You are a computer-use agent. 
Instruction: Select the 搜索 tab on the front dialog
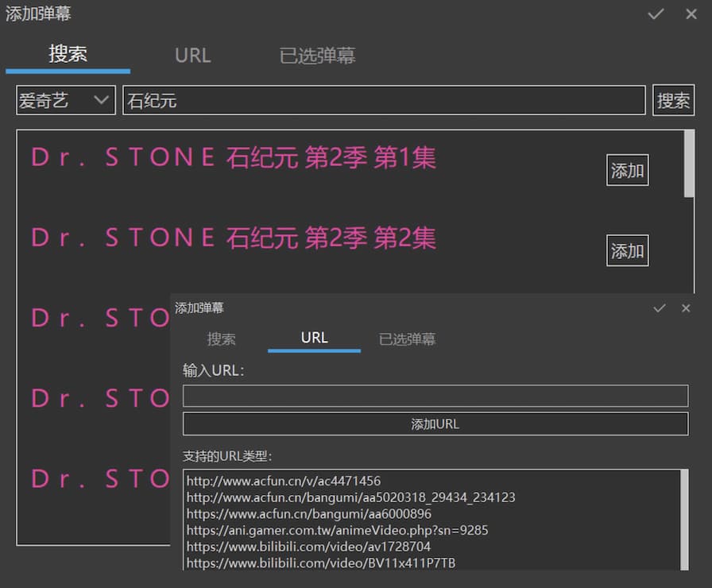(x=222, y=338)
